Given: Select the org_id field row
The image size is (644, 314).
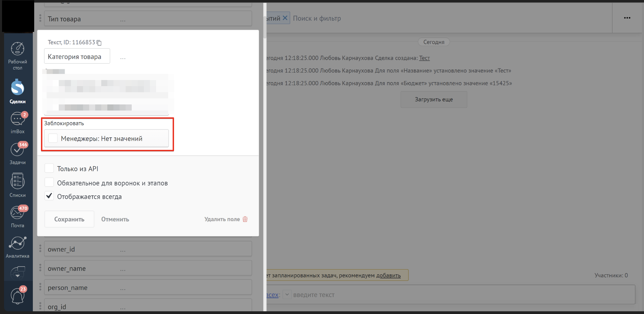Looking at the screenshot, I should [148, 305].
